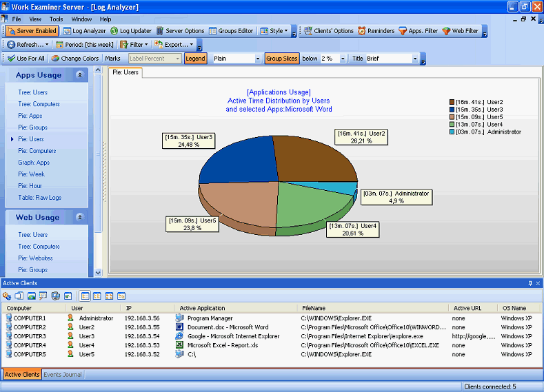Image resolution: width=544 pixels, height=392 pixels.
Task: Open the Log Analyzer tool
Action: coord(84,31)
